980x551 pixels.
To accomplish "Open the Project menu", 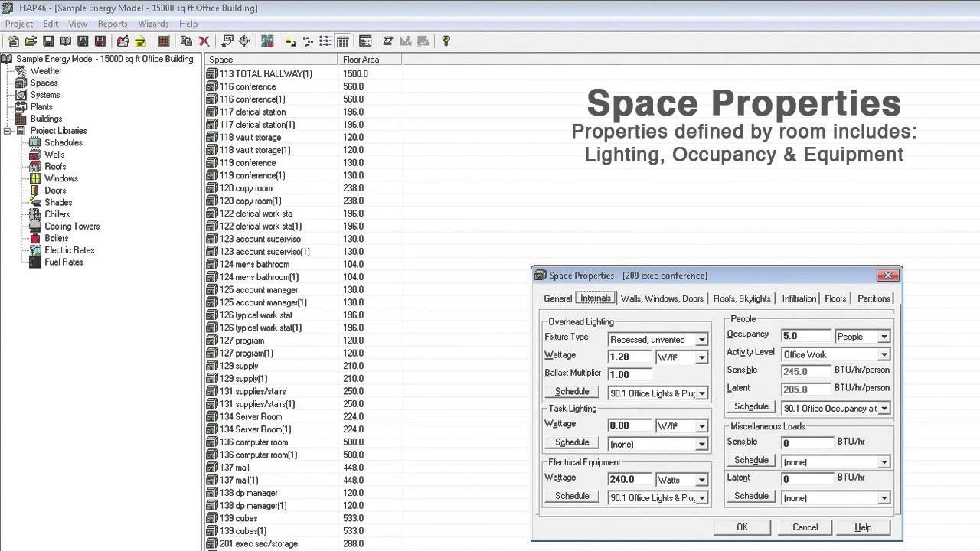I will pos(19,24).
